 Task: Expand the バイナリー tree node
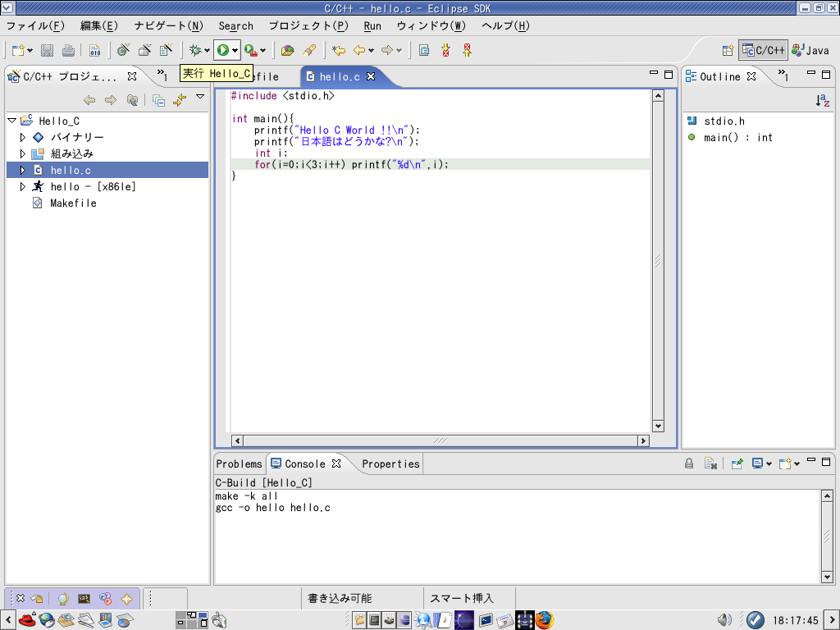click(22, 138)
